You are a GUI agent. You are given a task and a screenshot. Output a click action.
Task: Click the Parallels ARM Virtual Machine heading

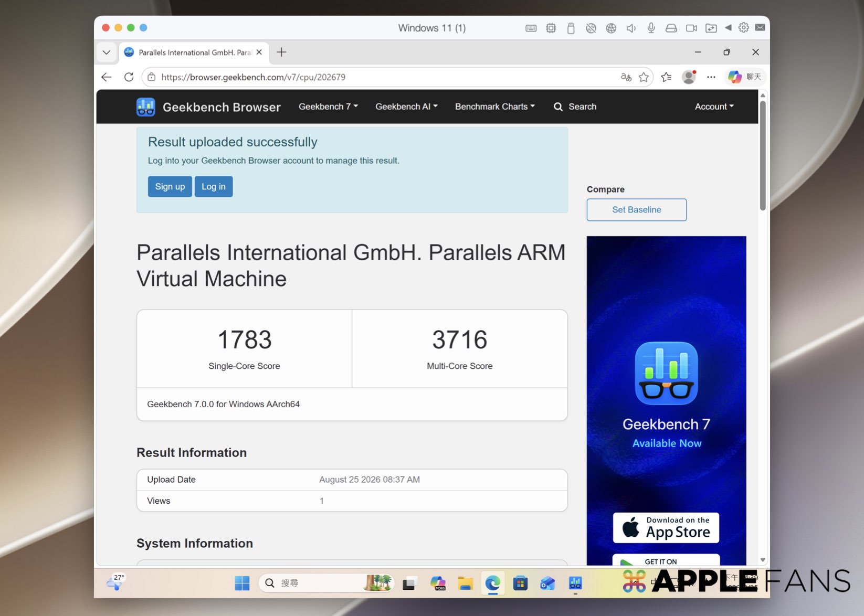(x=351, y=265)
